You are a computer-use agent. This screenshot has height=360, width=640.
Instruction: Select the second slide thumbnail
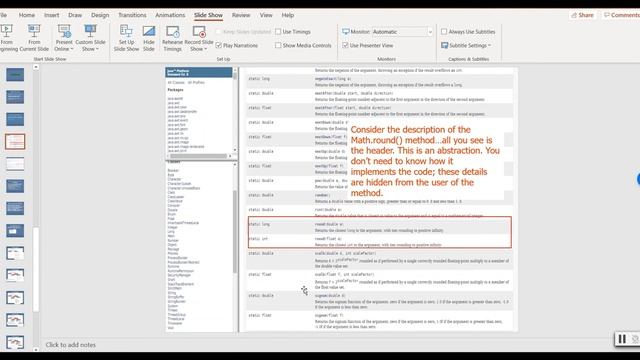pos(15,97)
